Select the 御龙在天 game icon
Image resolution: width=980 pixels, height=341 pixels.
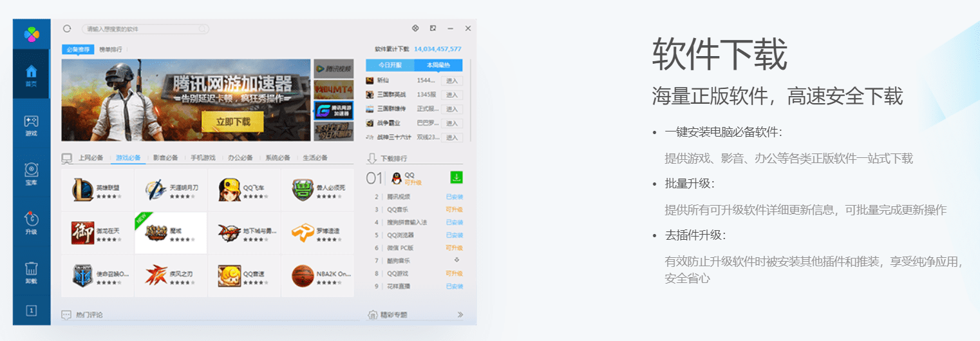82,233
